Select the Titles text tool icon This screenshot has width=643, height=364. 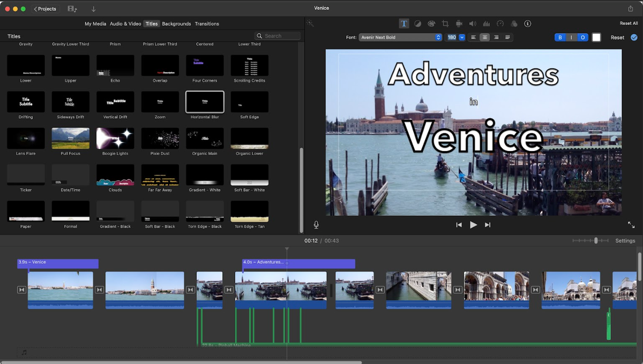click(x=404, y=24)
